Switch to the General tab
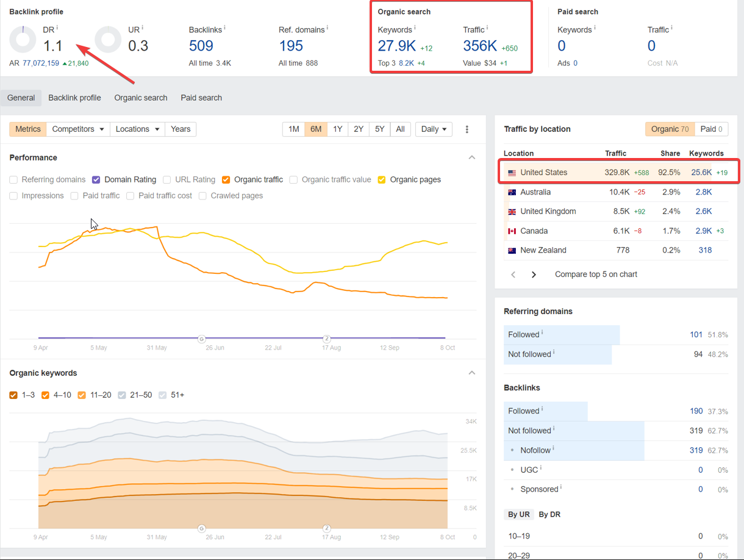Screen dimensions: 744x560 pos(21,98)
